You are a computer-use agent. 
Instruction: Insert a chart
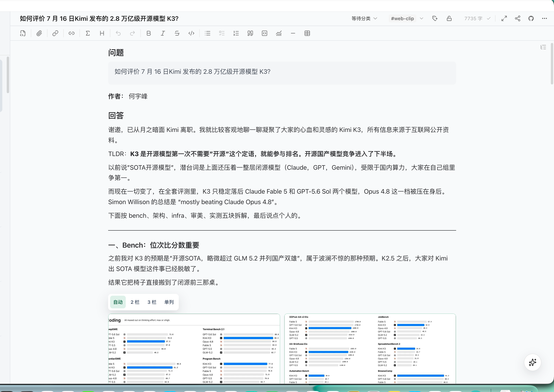279,33
